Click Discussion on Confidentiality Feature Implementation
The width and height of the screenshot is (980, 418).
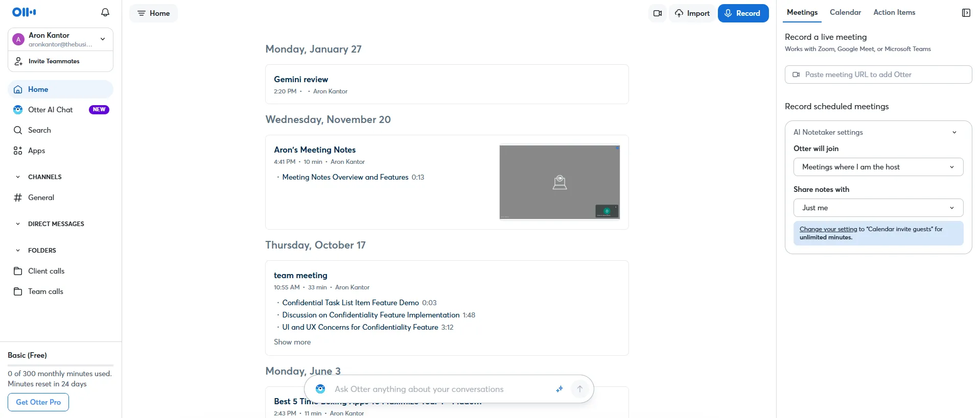[371, 315]
